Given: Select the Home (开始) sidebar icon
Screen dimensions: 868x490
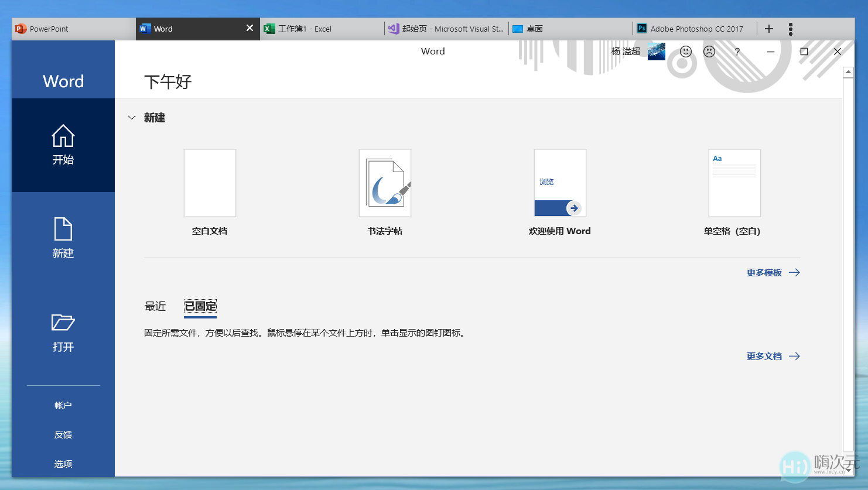Looking at the screenshot, I should tap(63, 145).
